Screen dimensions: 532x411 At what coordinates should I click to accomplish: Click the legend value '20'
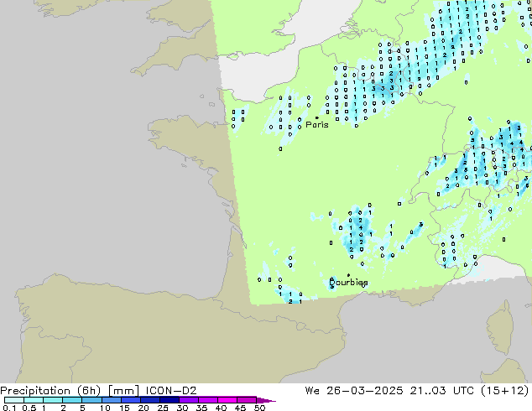point(143,408)
